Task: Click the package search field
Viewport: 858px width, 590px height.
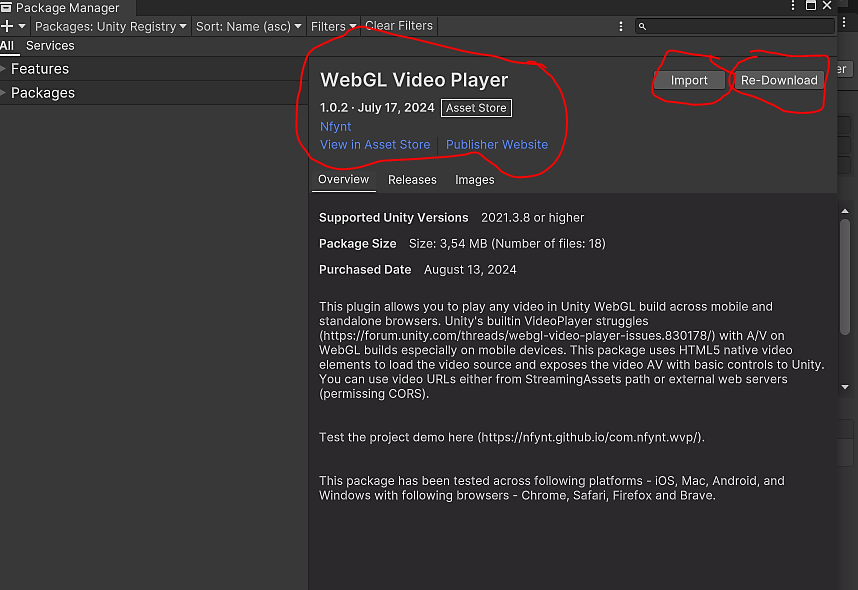Action: (x=735, y=26)
